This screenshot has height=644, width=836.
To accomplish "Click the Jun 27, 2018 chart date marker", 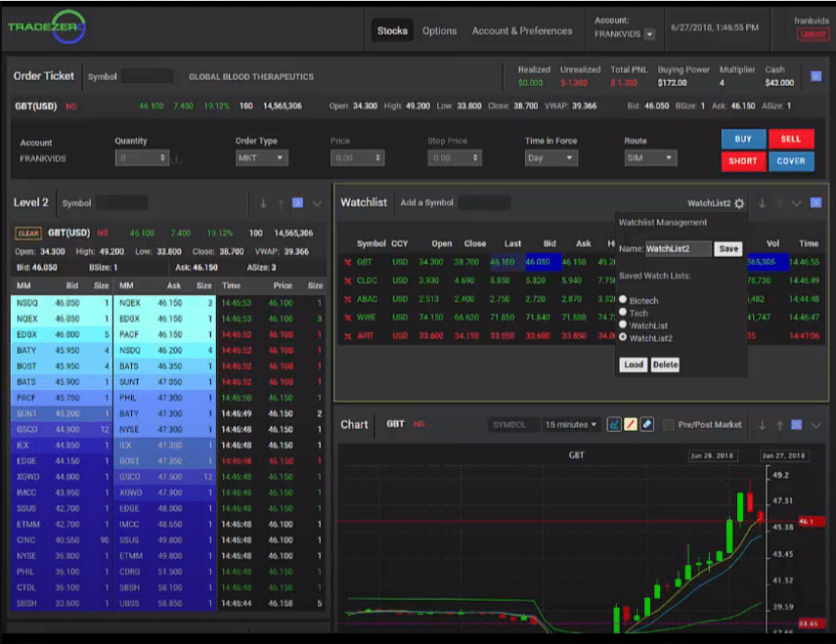I will 784,455.
